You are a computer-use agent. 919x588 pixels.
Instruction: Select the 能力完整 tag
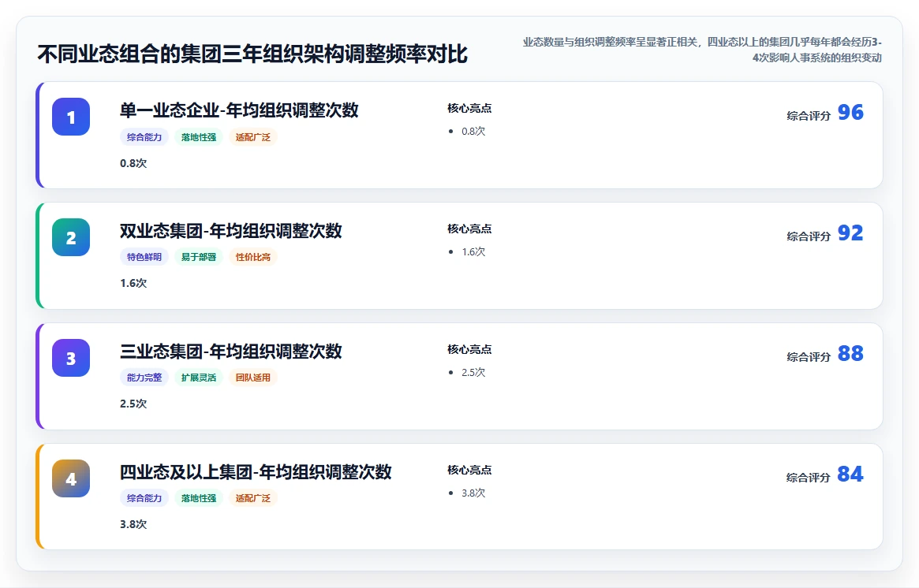[144, 378]
